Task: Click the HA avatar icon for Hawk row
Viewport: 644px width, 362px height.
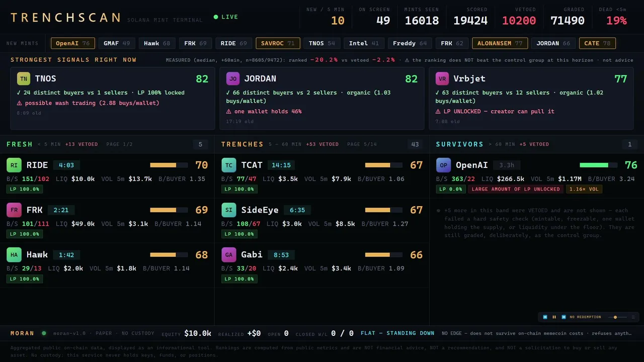Action: point(14,255)
